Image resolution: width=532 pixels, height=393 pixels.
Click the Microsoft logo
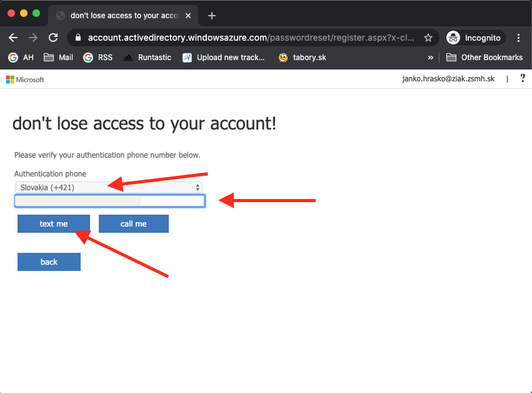[25, 79]
